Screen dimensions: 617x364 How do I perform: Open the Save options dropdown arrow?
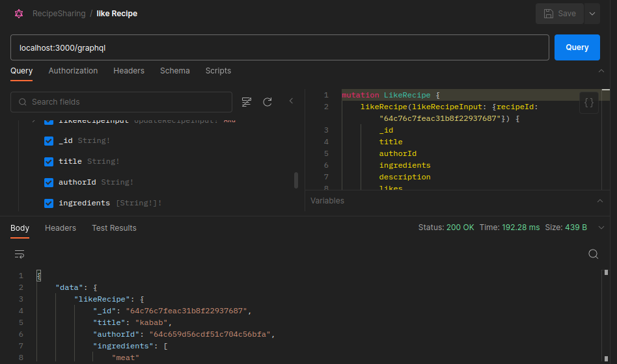[x=592, y=14]
